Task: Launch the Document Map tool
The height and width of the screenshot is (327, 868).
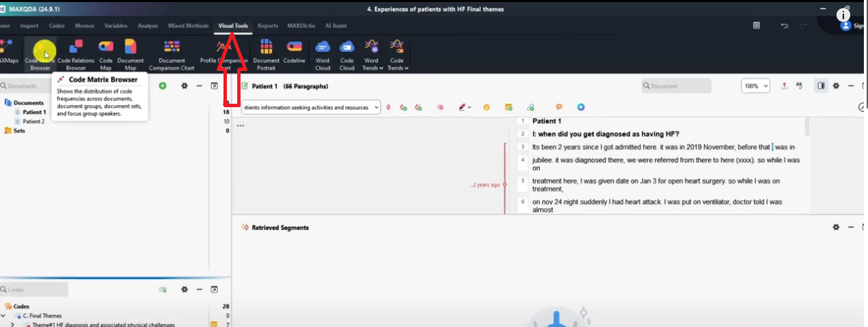Action: point(131,54)
